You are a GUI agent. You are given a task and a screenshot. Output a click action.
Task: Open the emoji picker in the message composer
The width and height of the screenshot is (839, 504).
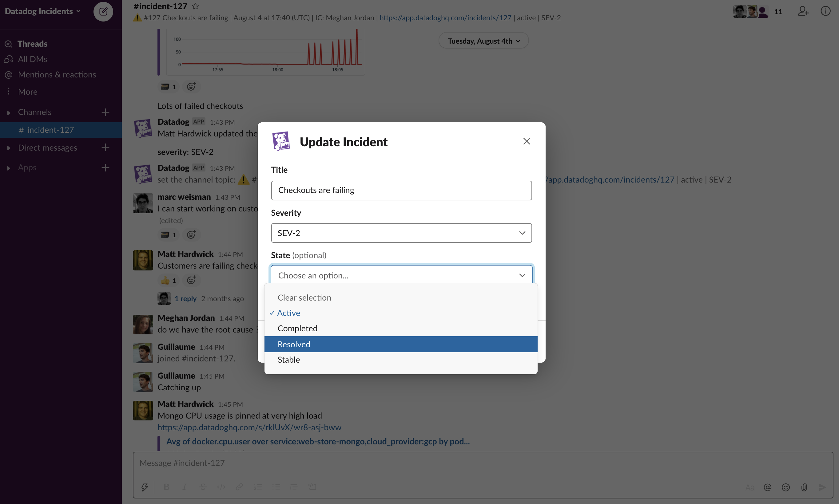(x=786, y=487)
